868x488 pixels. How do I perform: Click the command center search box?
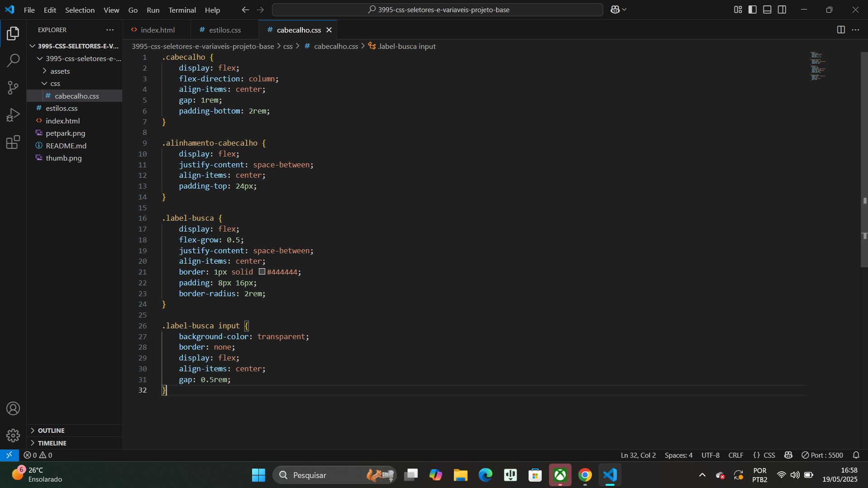click(438, 9)
